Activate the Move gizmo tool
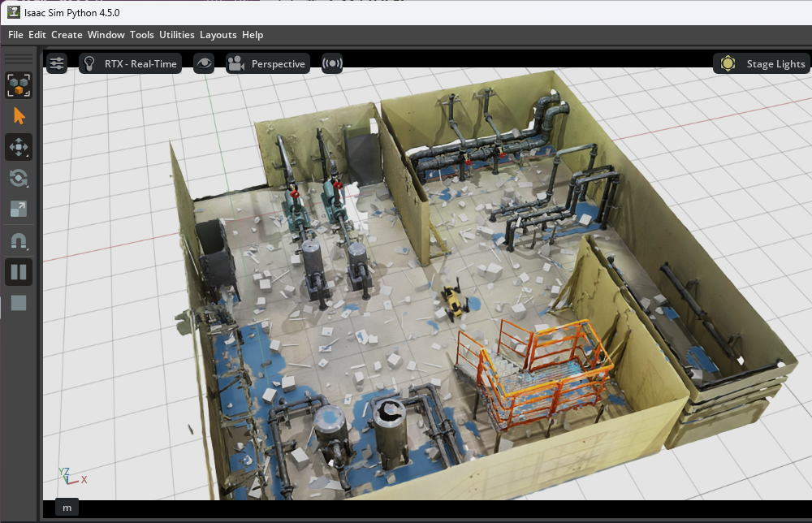The image size is (812, 523). point(19,147)
